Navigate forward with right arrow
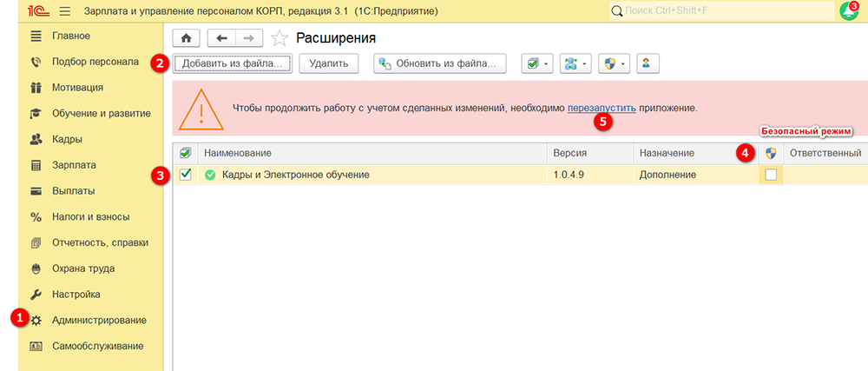 pyautogui.click(x=249, y=38)
